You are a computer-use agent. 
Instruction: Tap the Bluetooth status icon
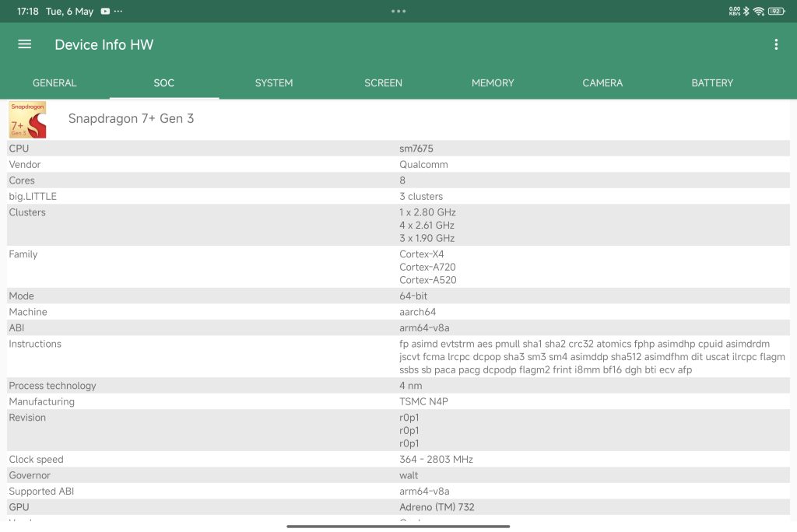tap(746, 12)
